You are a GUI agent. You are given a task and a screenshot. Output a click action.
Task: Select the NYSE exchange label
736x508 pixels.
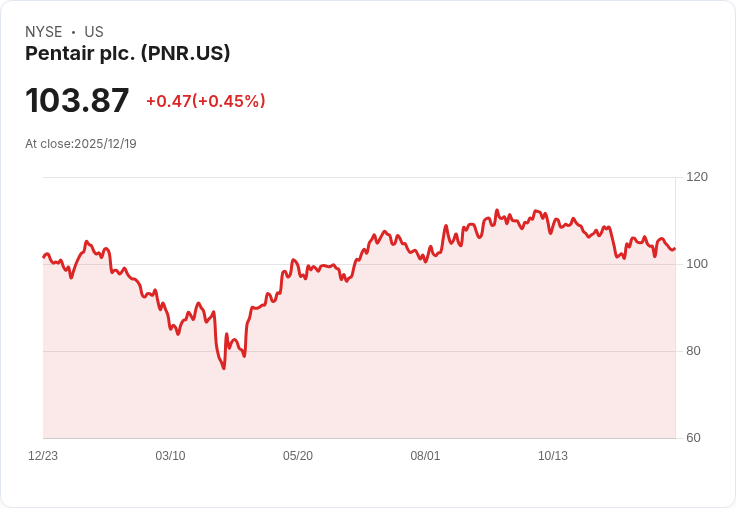click(x=44, y=32)
